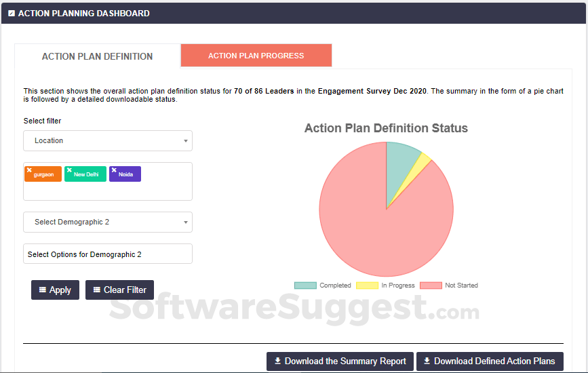588x373 pixels.
Task: Open the Location filter dropdown
Action: point(108,141)
